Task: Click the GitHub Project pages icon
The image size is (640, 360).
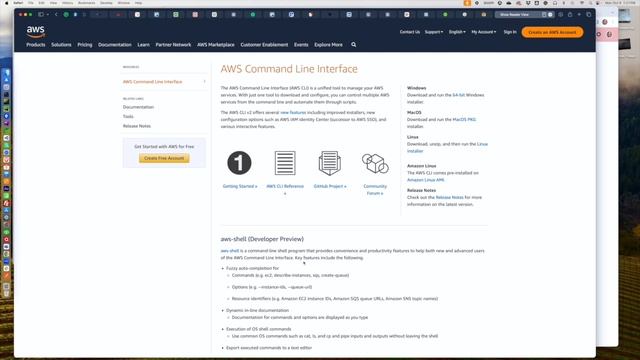Action: (329, 163)
